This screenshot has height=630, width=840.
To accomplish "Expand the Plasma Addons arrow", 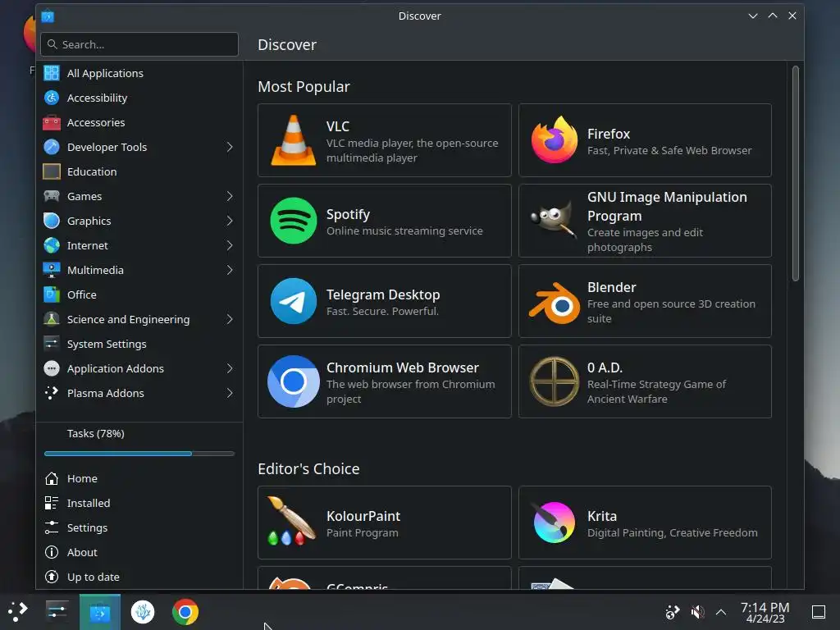I will pos(230,393).
